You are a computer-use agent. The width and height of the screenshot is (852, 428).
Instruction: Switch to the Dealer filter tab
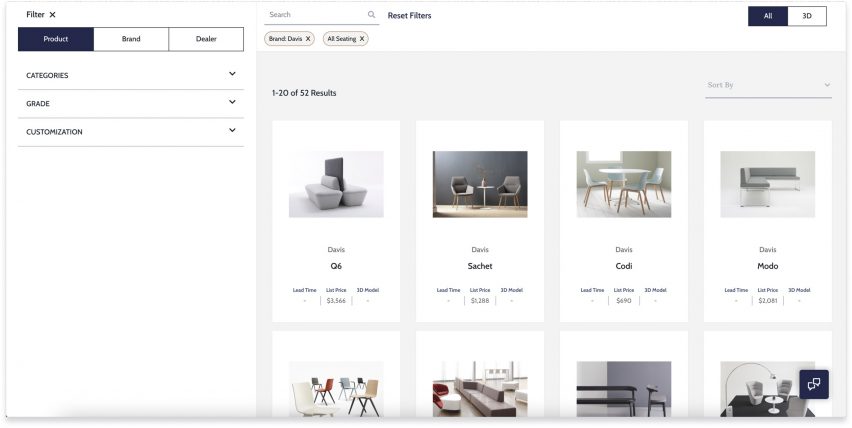pyautogui.click(x=206, y=39)
